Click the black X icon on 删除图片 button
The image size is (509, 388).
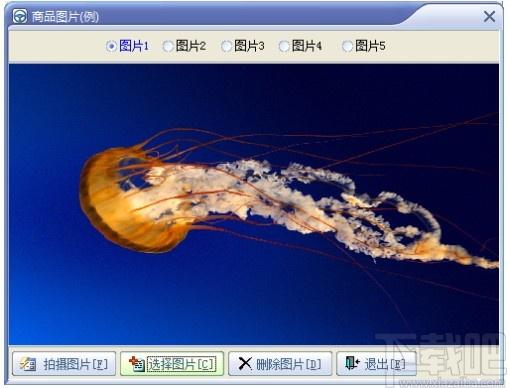coord(245,364)
